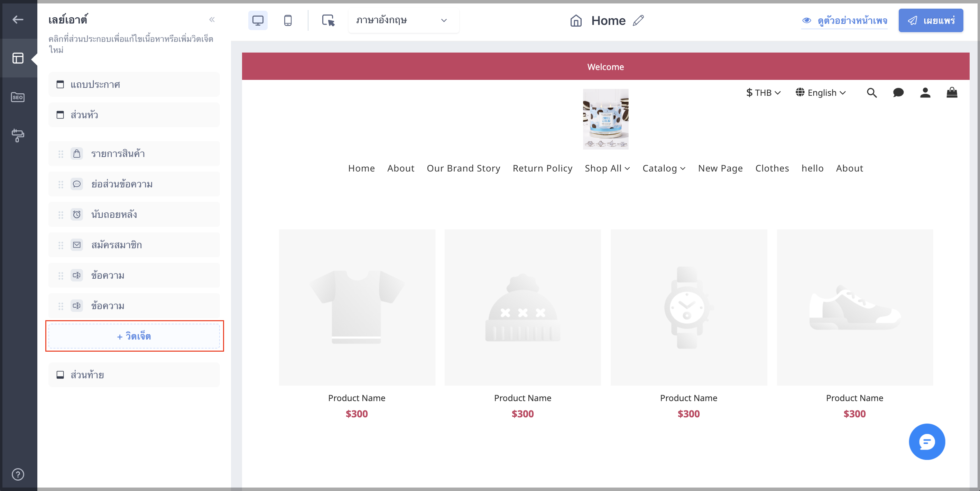The height and width of the screenshot is (491, 980).
Task: Click the store chat bubble icon
Action: (x=898, y=93)
